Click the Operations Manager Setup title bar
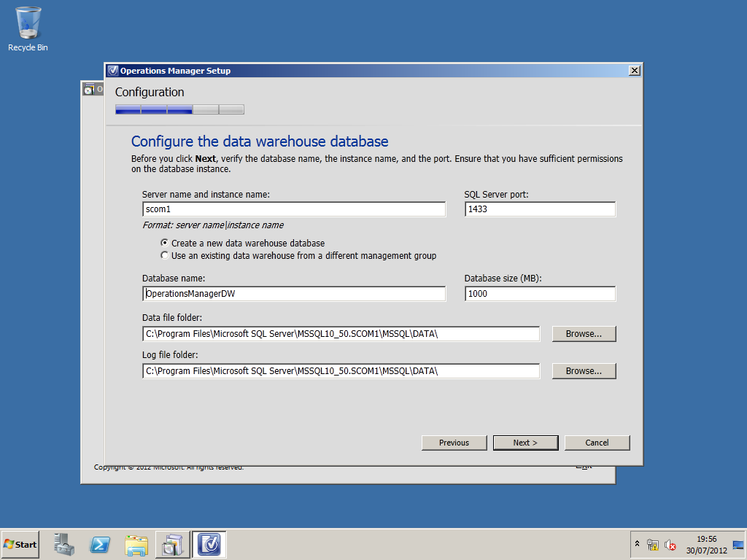 373,71
